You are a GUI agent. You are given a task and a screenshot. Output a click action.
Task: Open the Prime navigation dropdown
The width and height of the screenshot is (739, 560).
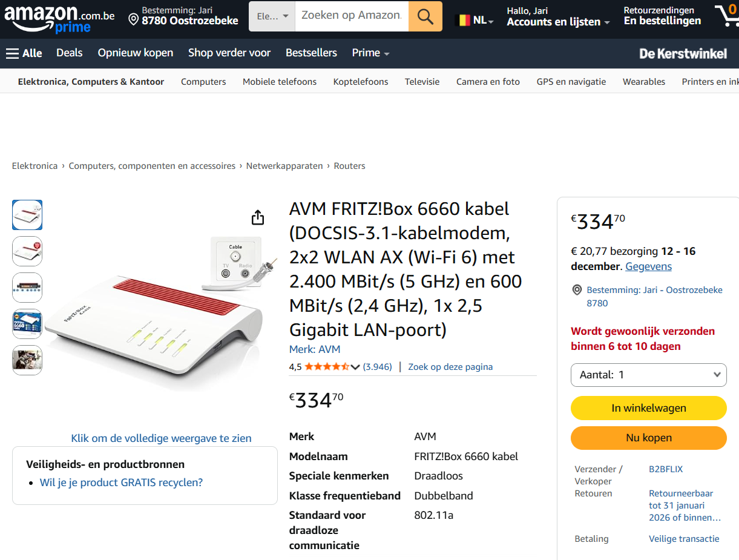[x=370, y=53]
